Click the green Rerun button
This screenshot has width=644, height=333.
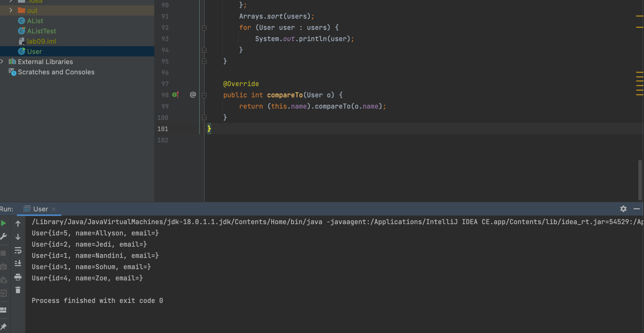click(x=3, y=223)
